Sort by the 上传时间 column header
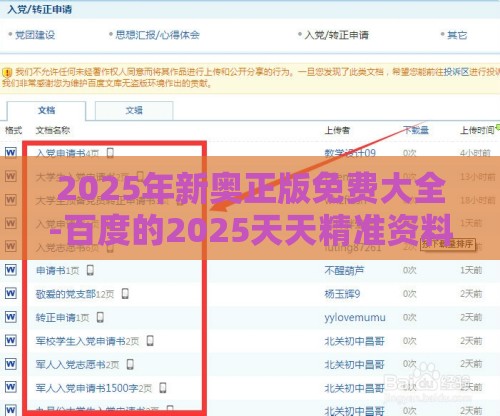Screen dimensions: 500x416 477,130
